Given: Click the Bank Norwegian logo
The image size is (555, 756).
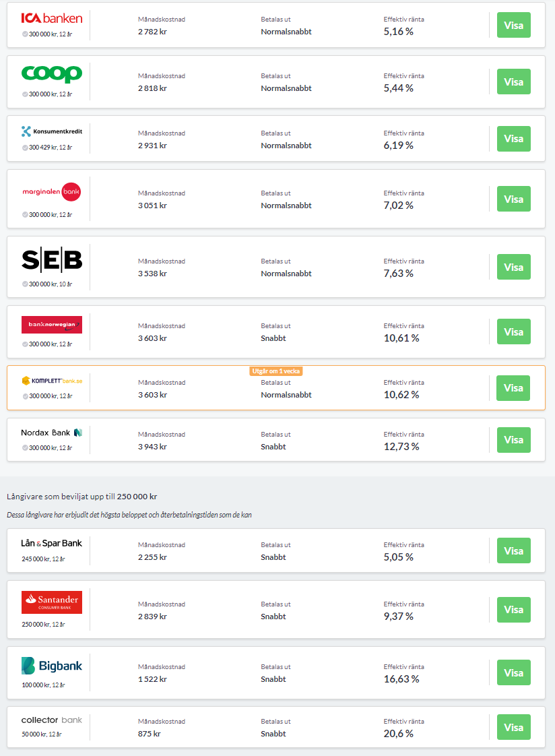Looking at the screenshot, I should pyautogui.click(x=51, y=325).
